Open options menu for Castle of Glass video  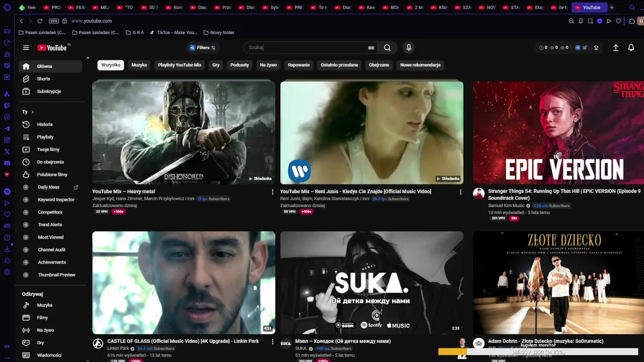tap(272, 342)
